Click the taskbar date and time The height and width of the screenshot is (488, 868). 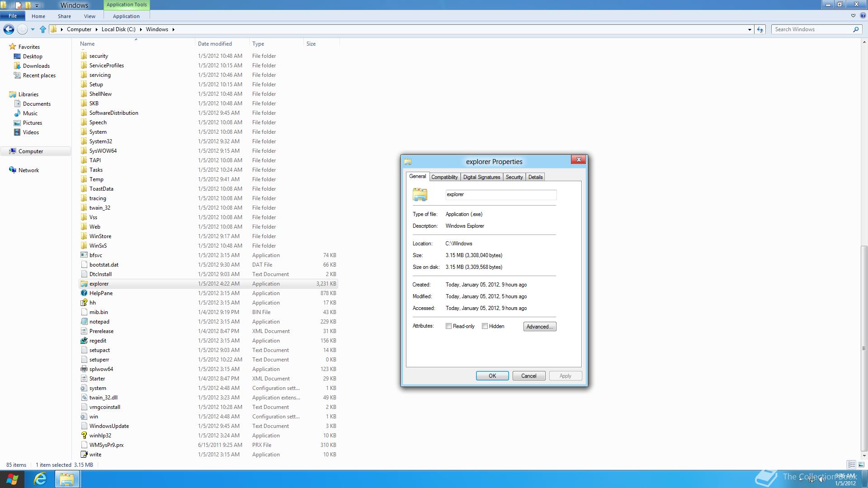pos(845,479)
